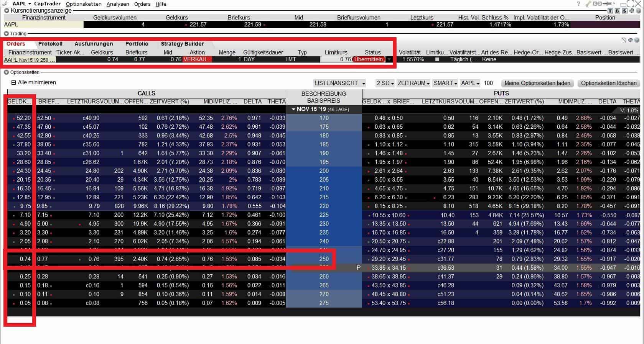The image size is (644, 344).
Task: Open the wrench configuration icon
Action: pos(588,4)
